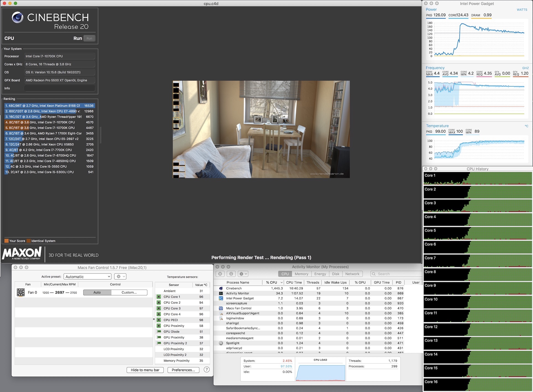The image size is (533, 392).
Task: Click the MAXON logo
Action: (22, 253)
